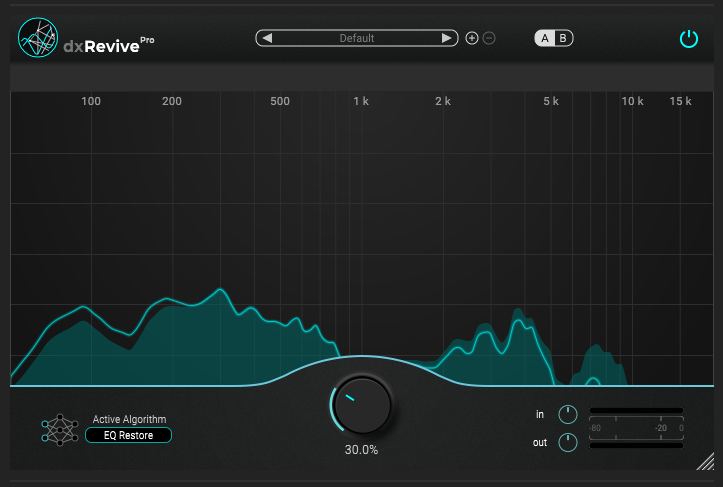Go to previous preset with left arrow
Image resolution: width=723 pixels, height=487 pixels.
point(267,38)
